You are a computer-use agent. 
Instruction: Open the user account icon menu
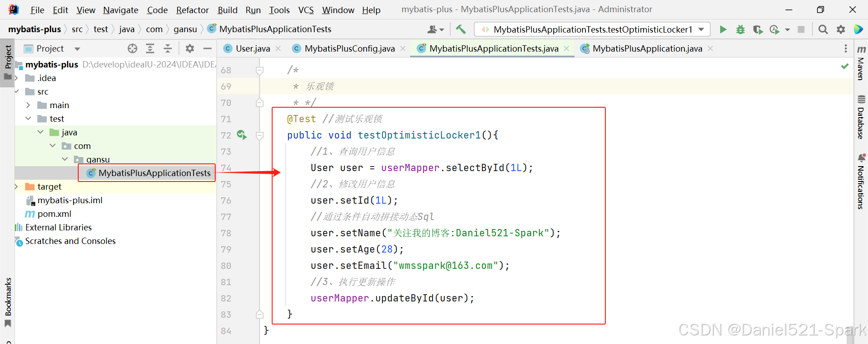coord(435,29)
